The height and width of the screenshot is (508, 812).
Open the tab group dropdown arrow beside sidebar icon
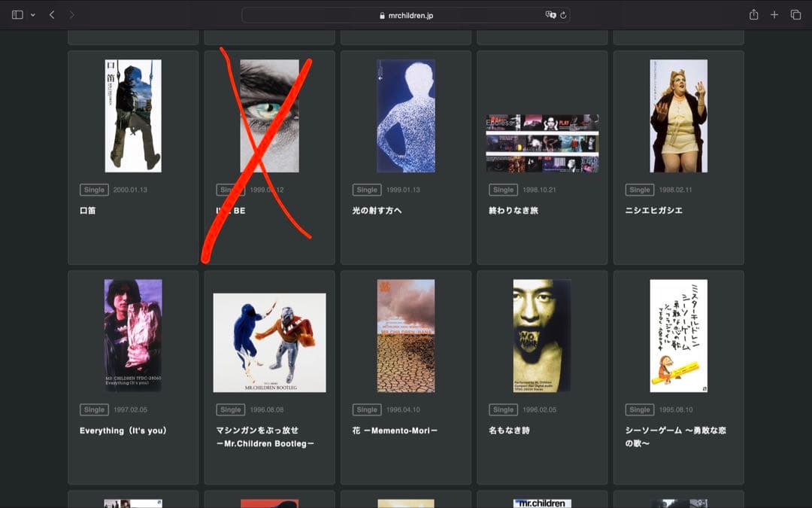[32, 15]
